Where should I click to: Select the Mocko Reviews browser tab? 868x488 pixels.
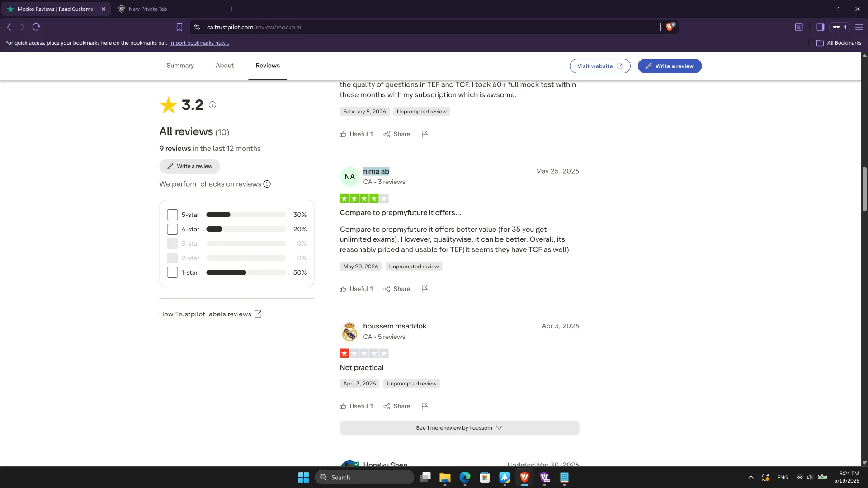tap(56, 9)
